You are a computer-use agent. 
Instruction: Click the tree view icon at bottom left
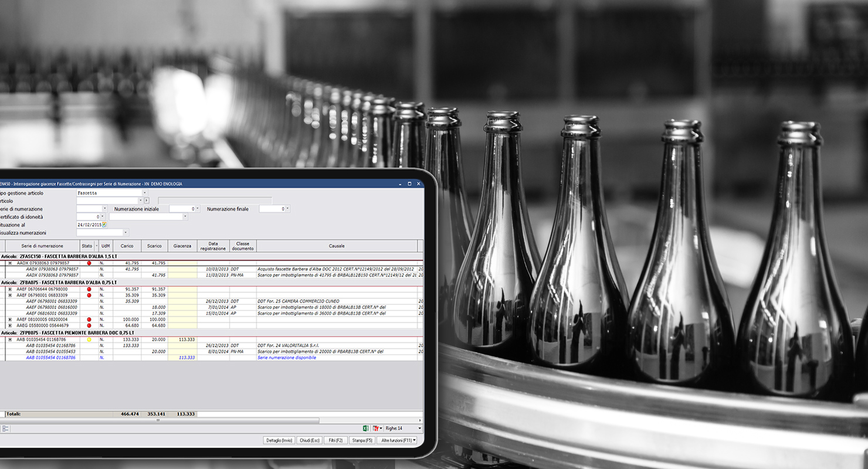coord(5,429)
